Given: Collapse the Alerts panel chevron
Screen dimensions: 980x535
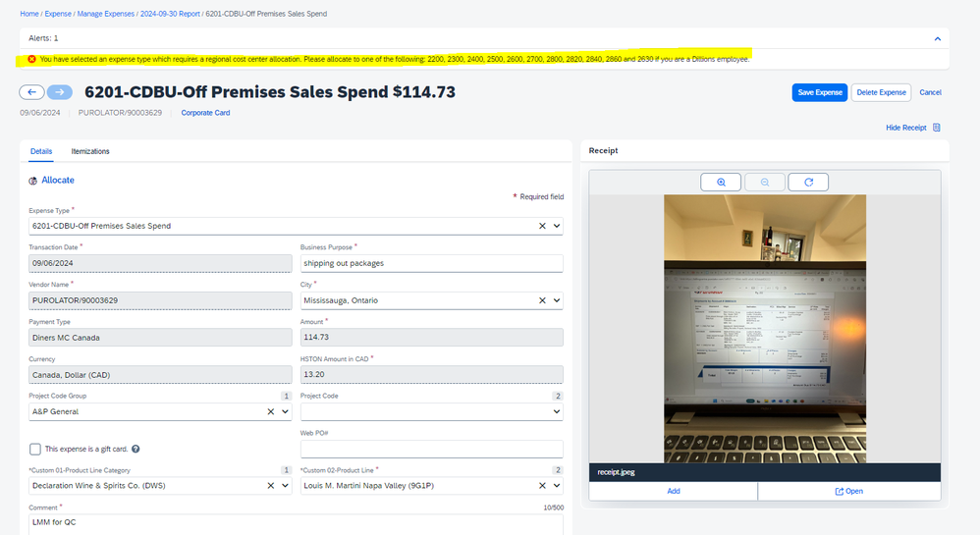Looking at the screenshot, I should (938, 38).
